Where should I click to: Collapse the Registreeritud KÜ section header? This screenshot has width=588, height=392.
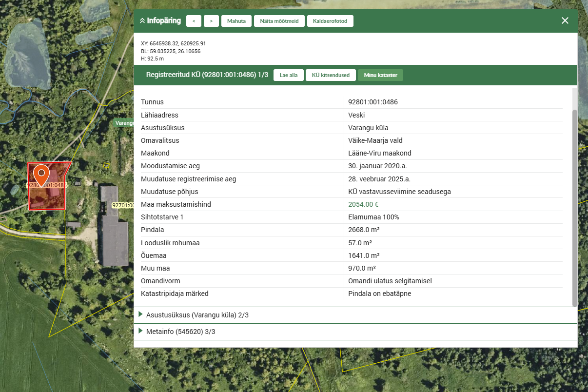click(x=207, y=75)
